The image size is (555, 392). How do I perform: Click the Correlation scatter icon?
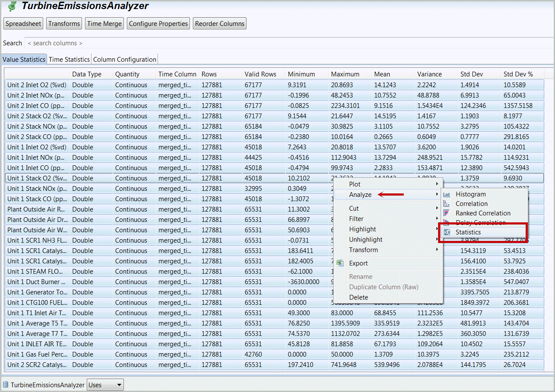(x=447, y=204)
